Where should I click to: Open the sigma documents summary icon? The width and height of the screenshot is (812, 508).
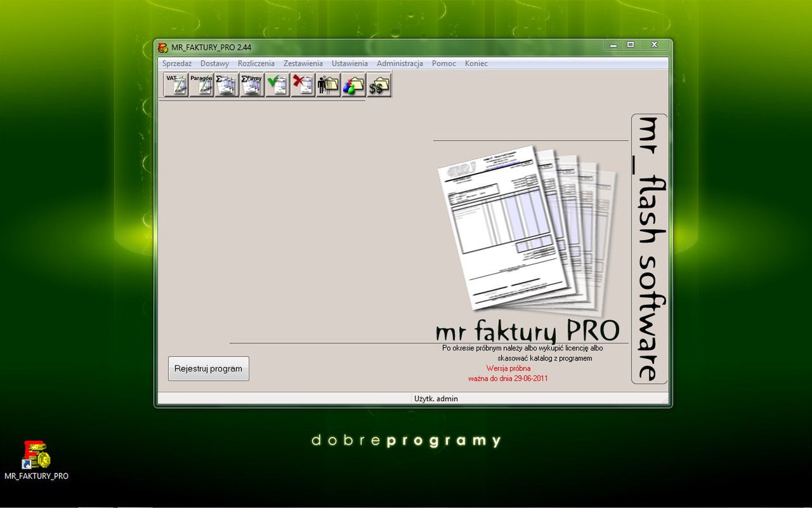click(226, 84)
